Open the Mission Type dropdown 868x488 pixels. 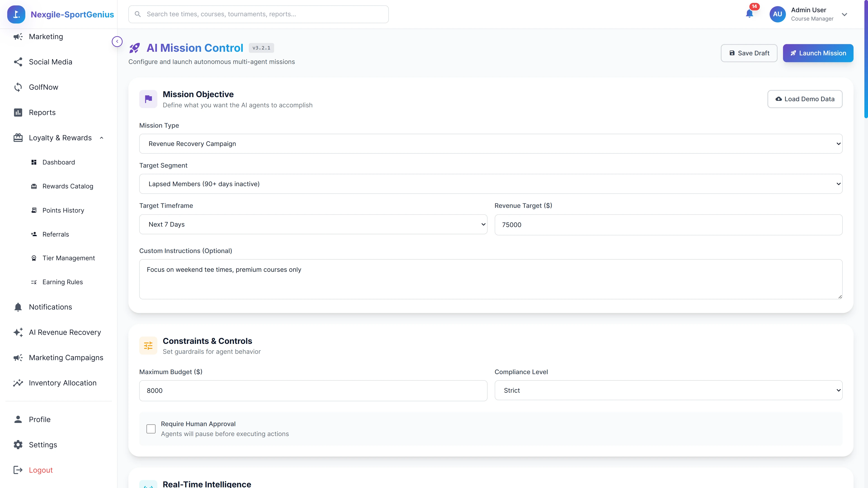point(491,143)
